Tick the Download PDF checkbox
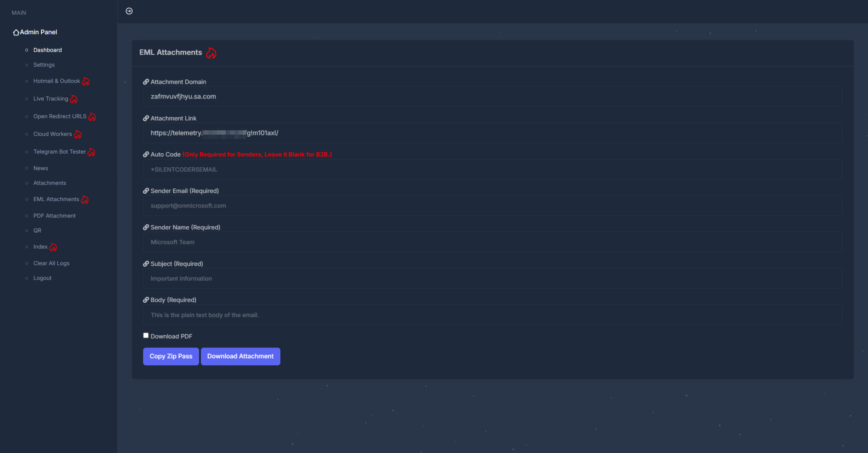Viewport: 868px width, 453px height. (x=146, y=335)
